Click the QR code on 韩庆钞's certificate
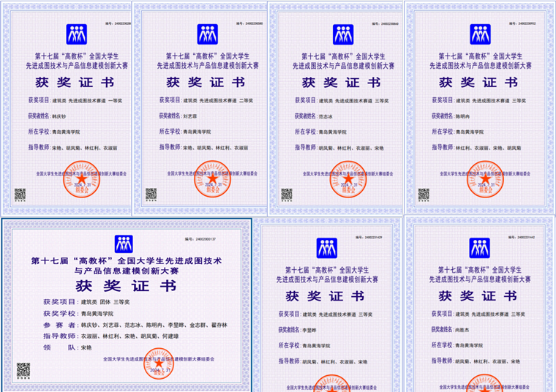Viewport: 556px width, 392px height. (20, 194)
